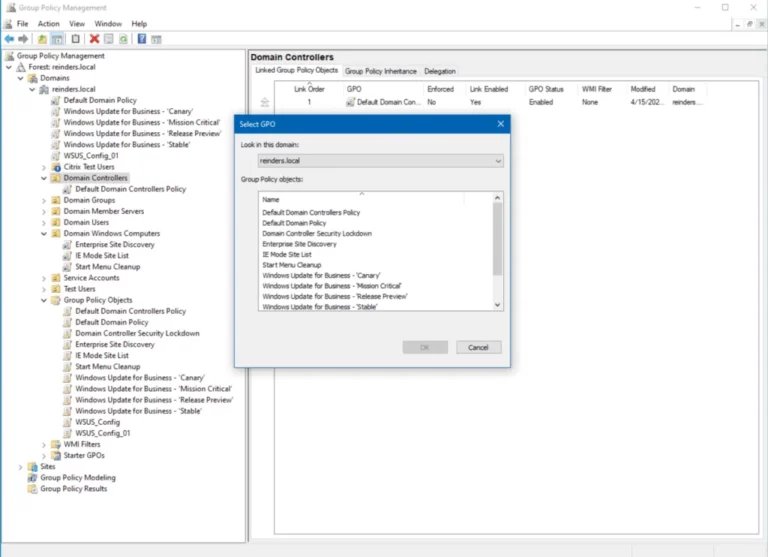Select WSUS_Config under Group Policy Objects

click(97, 422)
